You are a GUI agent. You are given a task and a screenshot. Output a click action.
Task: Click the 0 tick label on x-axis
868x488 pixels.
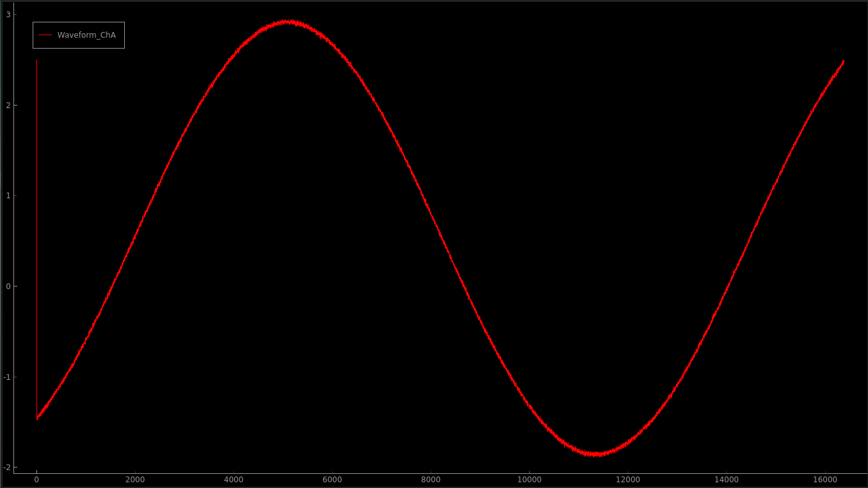tap(36, 480)
